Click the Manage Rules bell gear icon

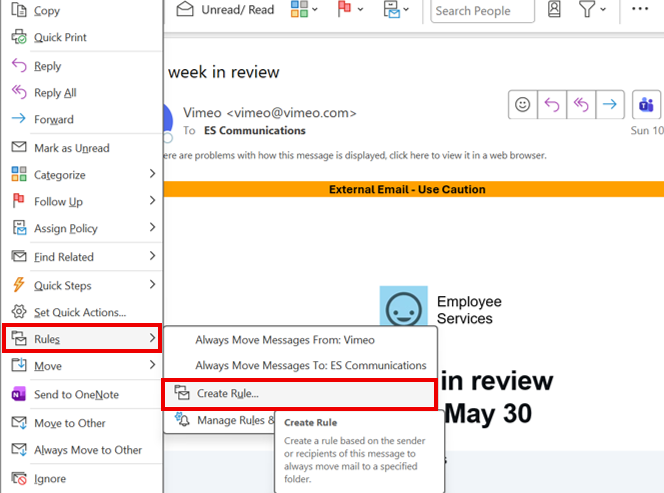tap(182, 419)
